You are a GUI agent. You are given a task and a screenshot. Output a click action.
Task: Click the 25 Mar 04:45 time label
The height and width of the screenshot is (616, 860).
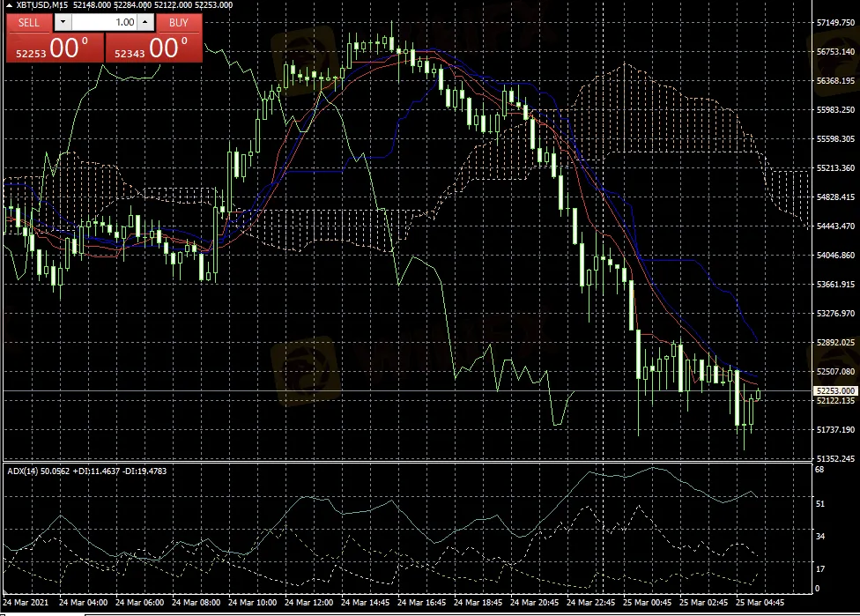(x=760, y=602)
